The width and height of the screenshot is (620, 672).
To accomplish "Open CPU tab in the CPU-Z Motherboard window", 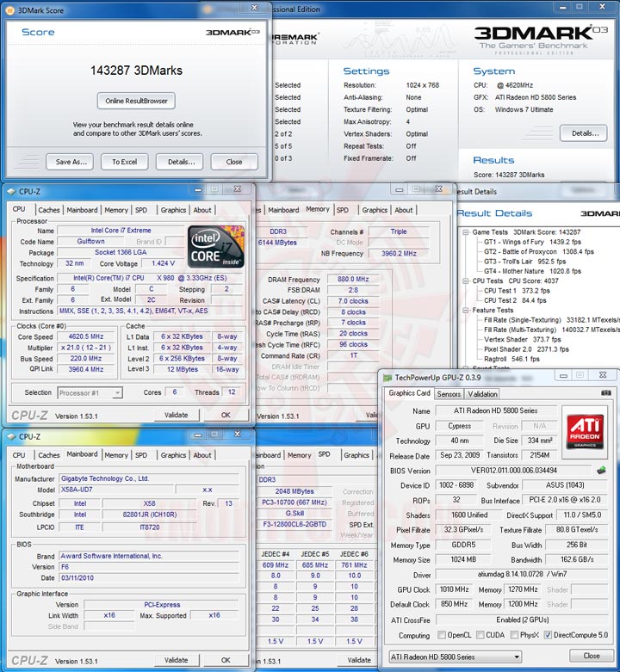I will (19, 455).
